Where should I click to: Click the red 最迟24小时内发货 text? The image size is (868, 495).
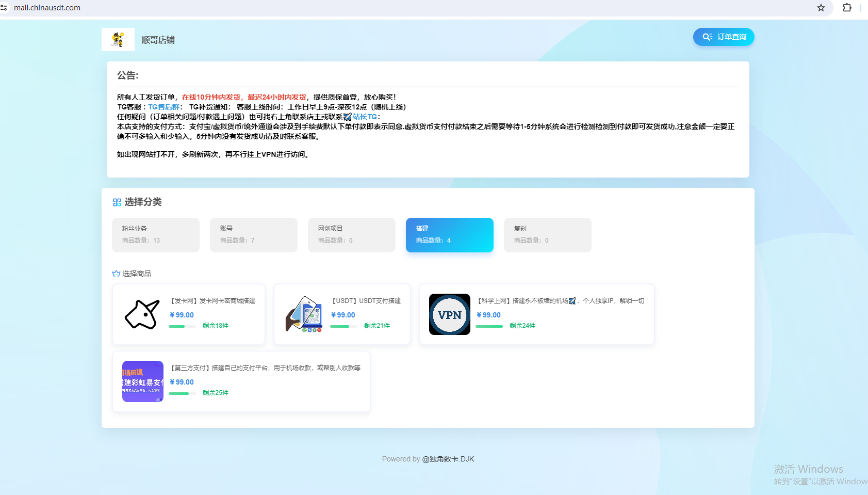277,97
